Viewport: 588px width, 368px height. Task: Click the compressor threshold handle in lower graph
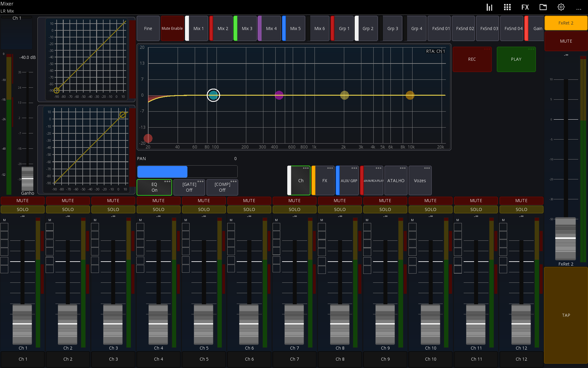pyautogui.click(x=123, y=115)
